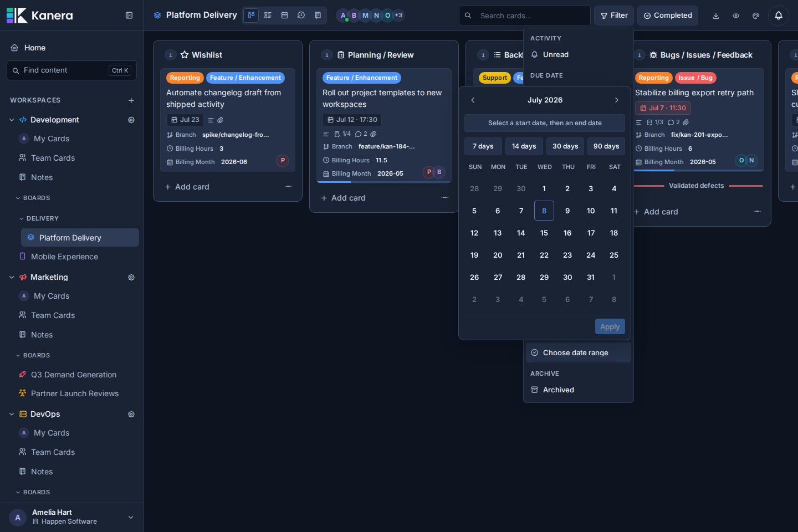The height and width of the screenshot is (532, 798).
Task: Open notes view icon in toolbar
Action: pyautogui.click(x=318, y=16)
